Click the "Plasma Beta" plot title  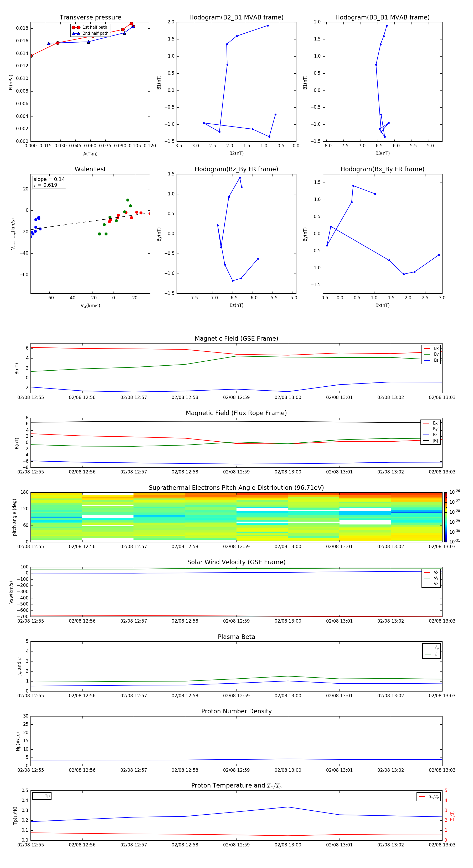(236, 637)
